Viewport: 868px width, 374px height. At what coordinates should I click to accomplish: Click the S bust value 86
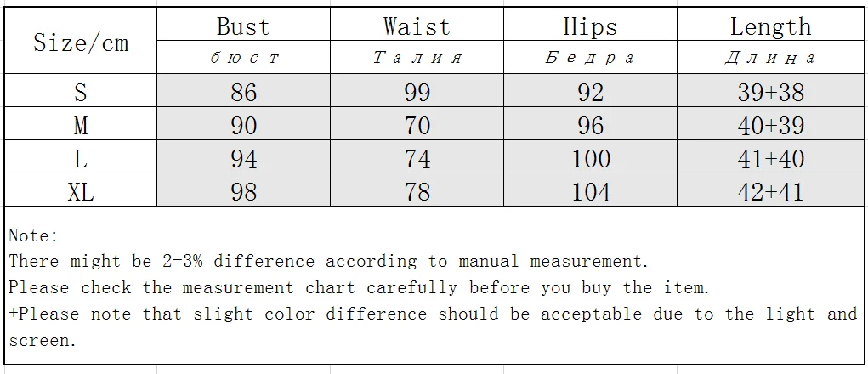[244, 91]
